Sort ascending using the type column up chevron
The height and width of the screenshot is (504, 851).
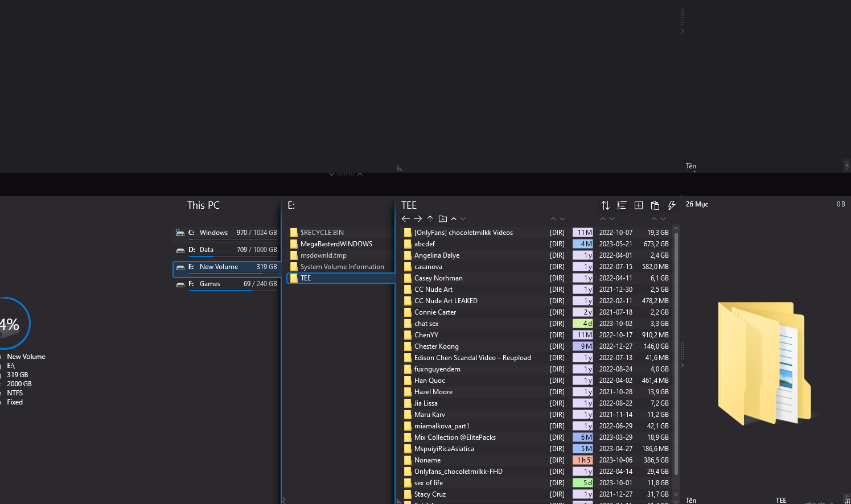point(553,219)
